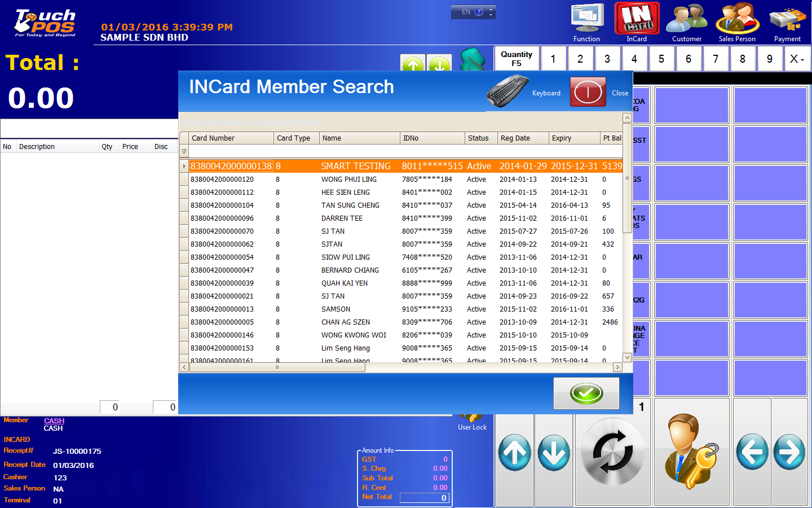
Task: Click the blue right arrow button
Action: [789, 452]
